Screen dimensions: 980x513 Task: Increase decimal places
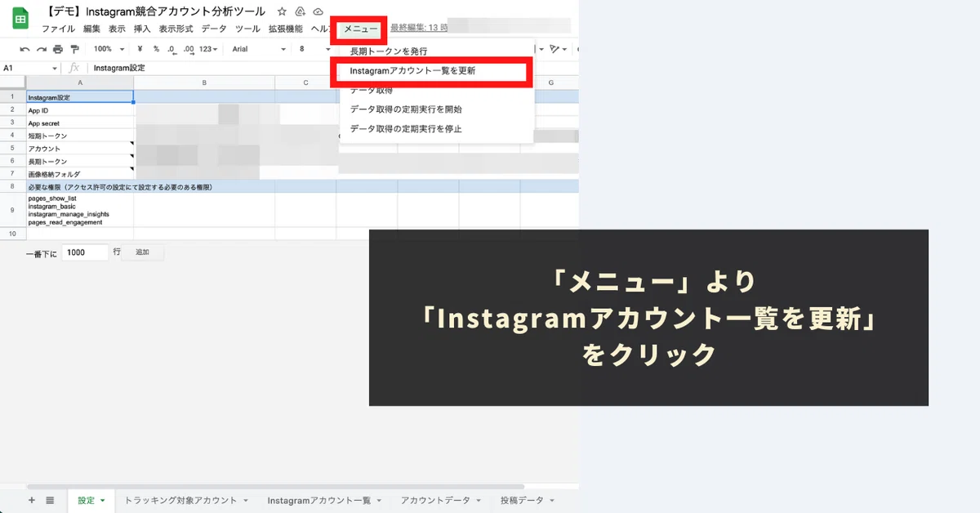pyautogui.click(x=189, y=49)
